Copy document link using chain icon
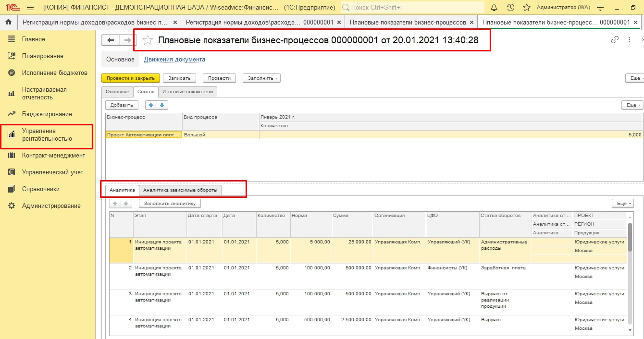644x339 pixels. (x=615, y=40)
